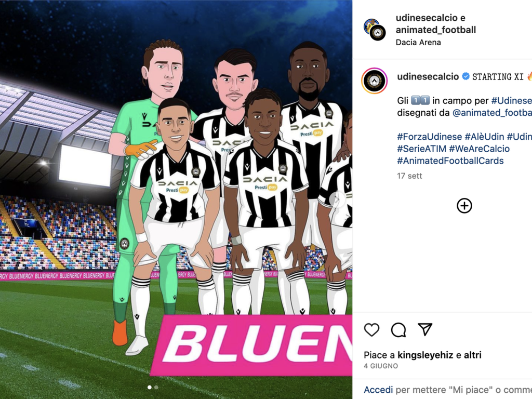Jump to the second carousel dot
Viewport: 532px width, 399px height.
[x=156, y=387]
